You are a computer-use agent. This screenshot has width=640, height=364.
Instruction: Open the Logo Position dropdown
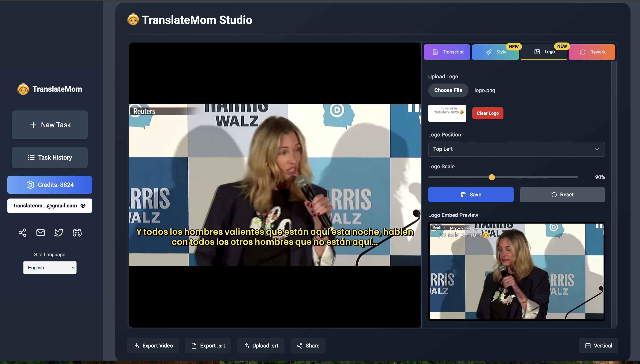coord(516,149)
